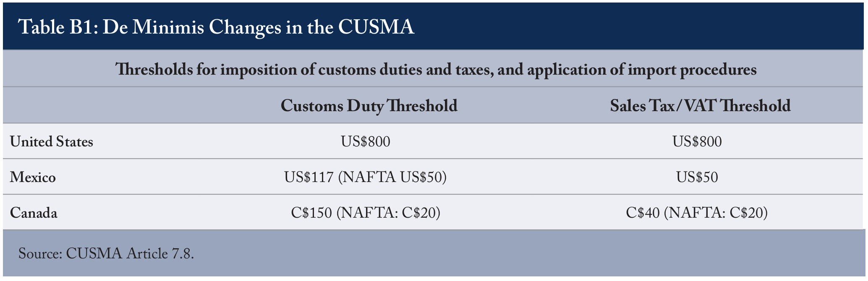Select the Sales Tax/VAT Threshold column header

[700, 106]
